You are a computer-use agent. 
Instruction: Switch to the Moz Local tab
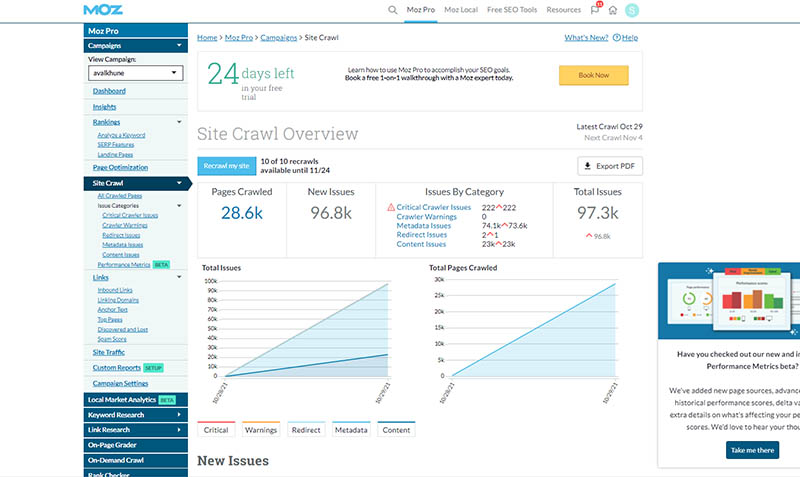[x=461, y=10]
